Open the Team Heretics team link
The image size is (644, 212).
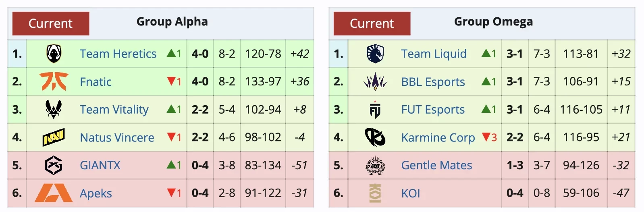coord(118,54)
